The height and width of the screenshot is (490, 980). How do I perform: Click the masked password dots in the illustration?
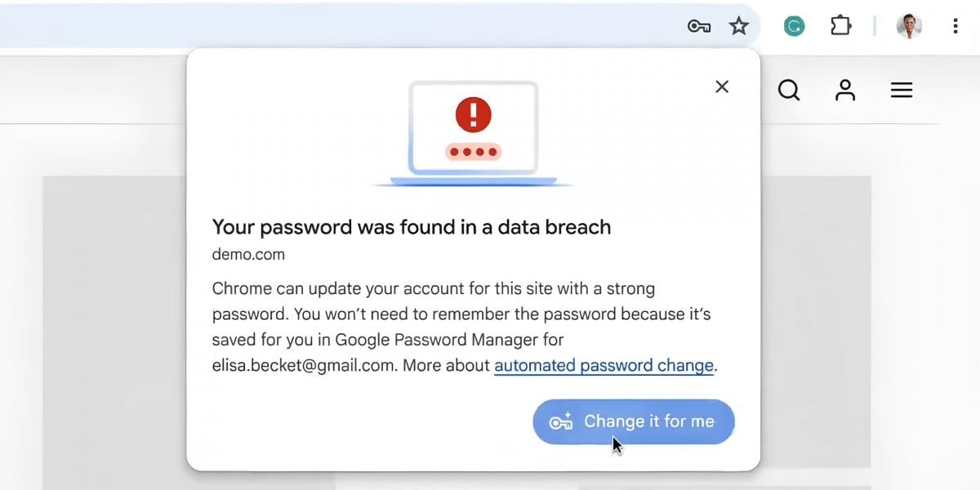click(473, 152)
